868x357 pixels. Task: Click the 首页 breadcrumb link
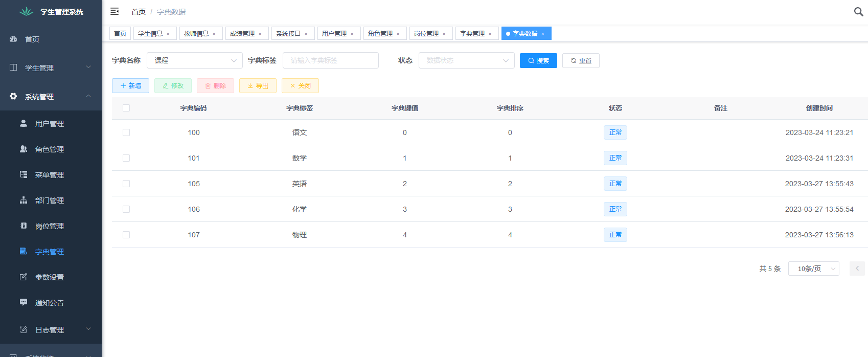[139, 11]
